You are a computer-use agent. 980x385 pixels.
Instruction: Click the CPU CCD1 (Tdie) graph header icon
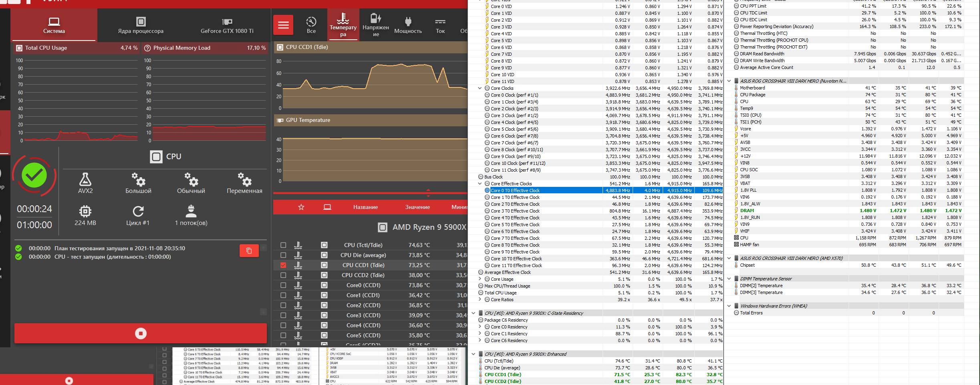point(280,47)
